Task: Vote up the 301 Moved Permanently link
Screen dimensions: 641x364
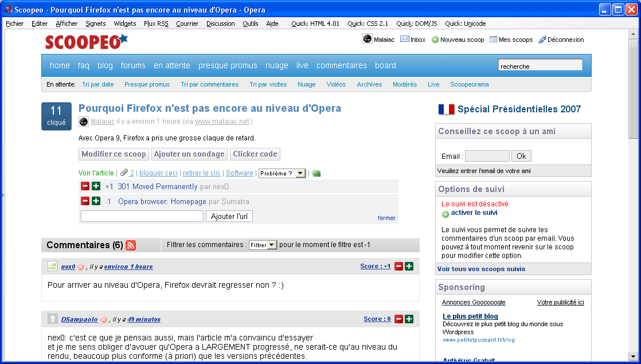Action: pos(96,186)
